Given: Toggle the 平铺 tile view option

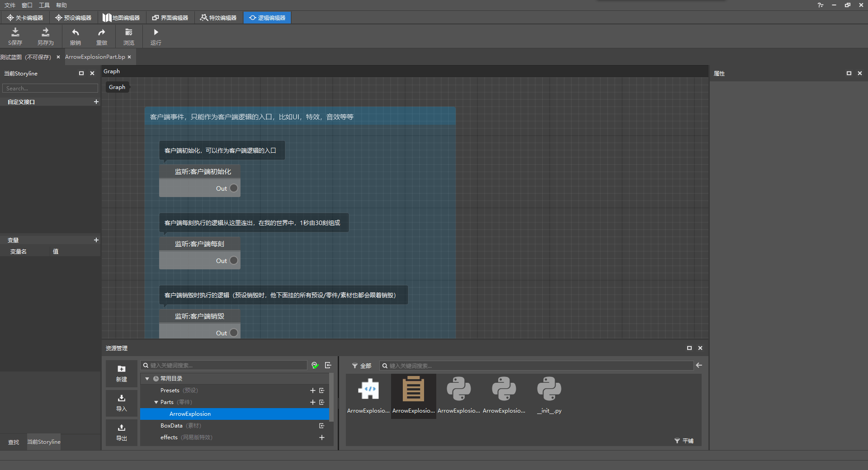Looking at the screenshot, I should pyautogui.click(x=684, y=441).
